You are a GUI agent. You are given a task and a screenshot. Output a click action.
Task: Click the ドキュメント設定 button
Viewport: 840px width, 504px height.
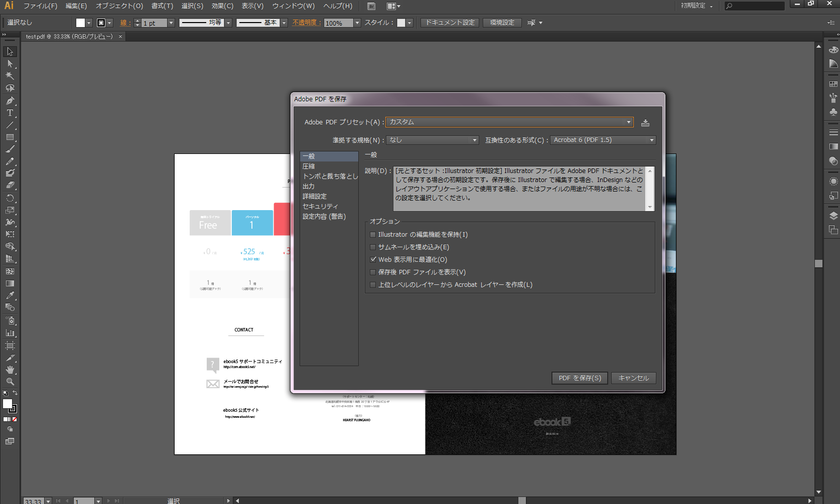[450, 23]
